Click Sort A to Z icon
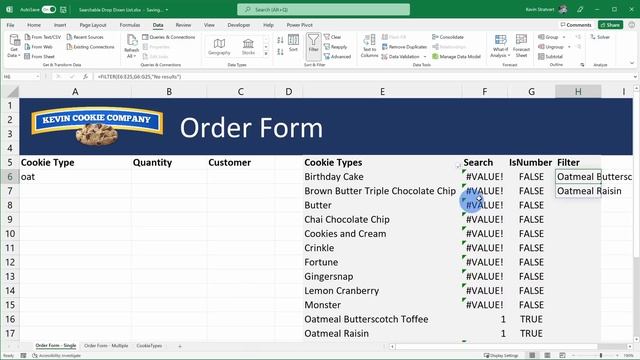 [x=280, y=40]
